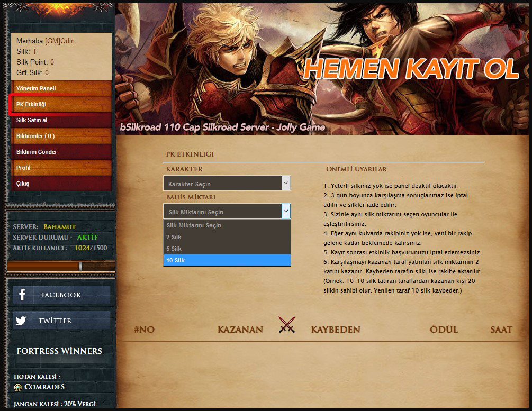Click the 1024/1500 active user count
The image size is (532, 411).
(x=91, y=248)
